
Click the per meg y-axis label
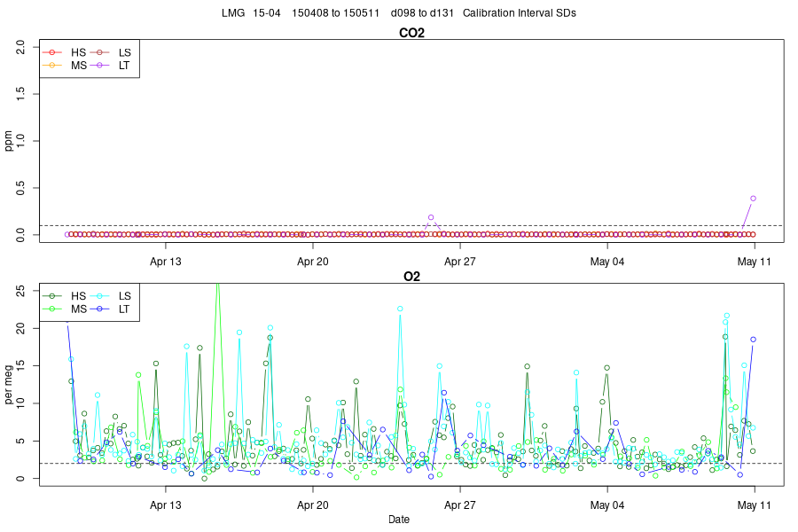pyautogui.click(x=8, y=384)
